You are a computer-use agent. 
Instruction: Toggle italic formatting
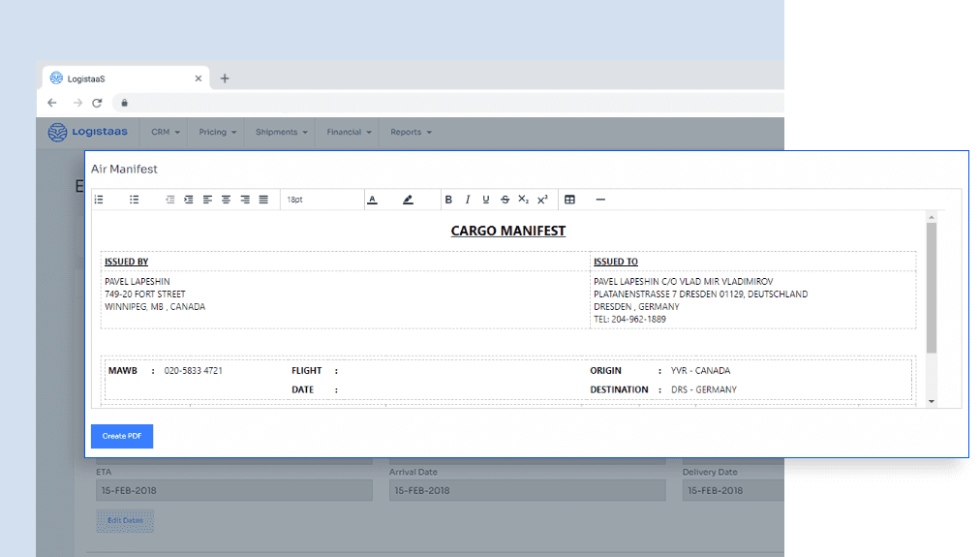467,200
